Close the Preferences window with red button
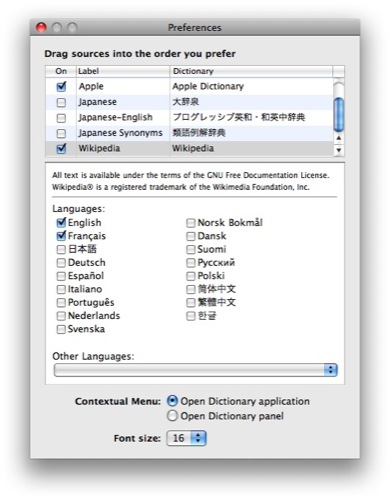The width and height of the screenshot is (390, 500). coord(41,27)
